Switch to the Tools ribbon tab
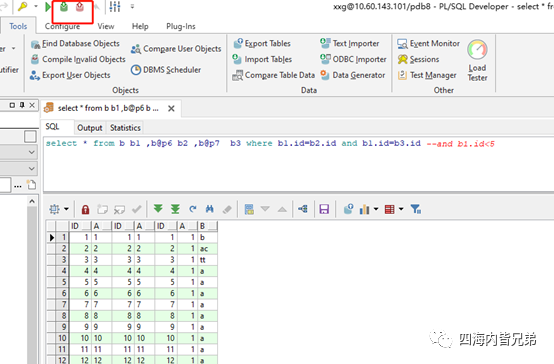 pyautogui.click(x=18, y=26)
